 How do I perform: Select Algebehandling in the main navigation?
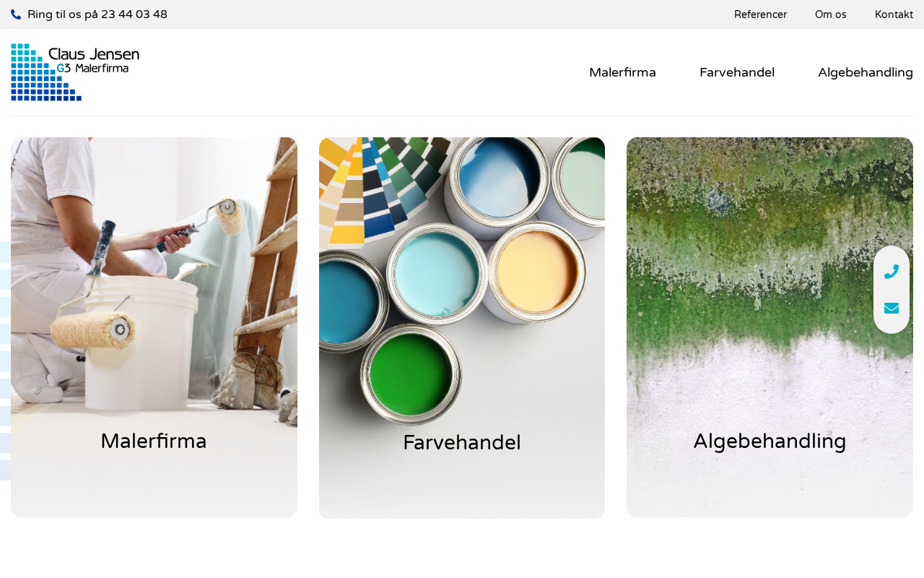pyautogui.click(x=866, y=72)
